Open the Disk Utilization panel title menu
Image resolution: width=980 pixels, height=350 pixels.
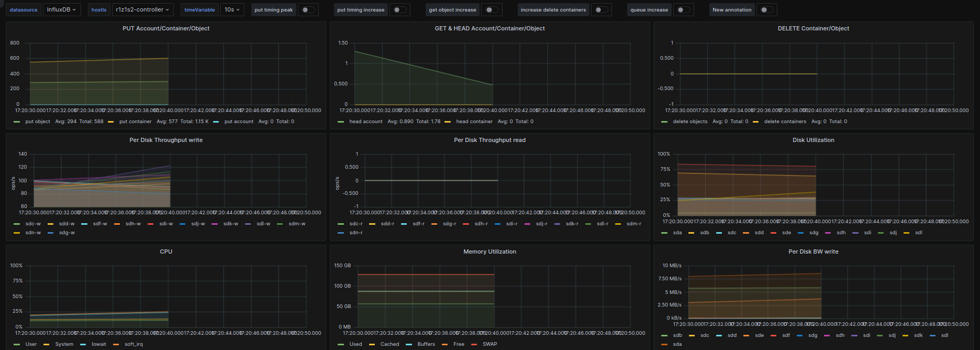(x=813, y=140)
